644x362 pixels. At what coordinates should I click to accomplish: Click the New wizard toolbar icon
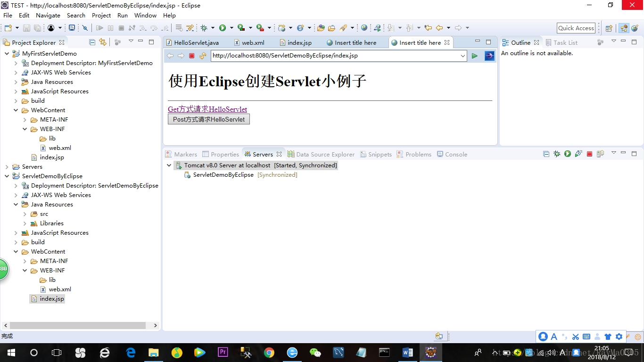(8, 28)
